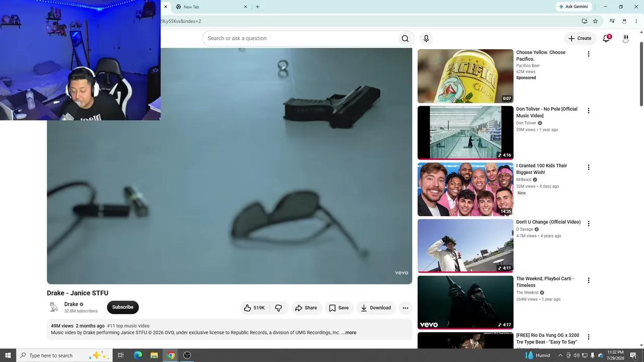Click title 'Choose Yellow. Choose Pacifico.'
This screenshot has height=362, width=644.
pyautogui.click(x=541, y=56)
